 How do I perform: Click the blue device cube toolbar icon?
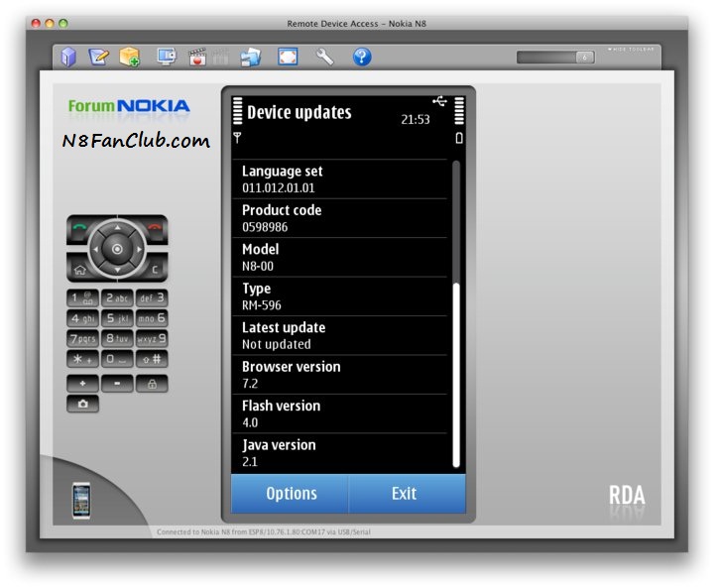[68, 57]
